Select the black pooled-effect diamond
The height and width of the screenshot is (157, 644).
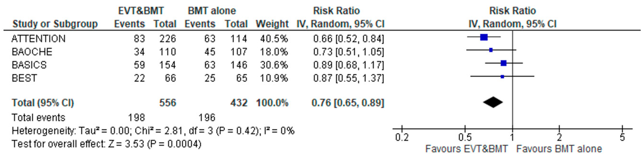[493, 102]
